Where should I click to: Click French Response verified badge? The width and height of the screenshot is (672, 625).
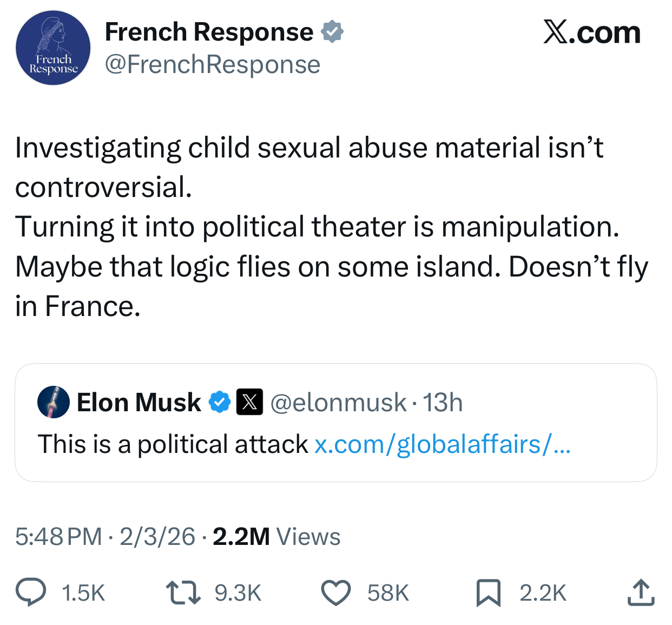332,32
